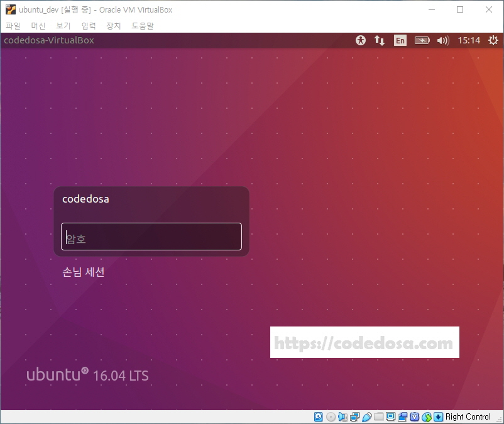This screenshot has width=504, height=424.
Task: Open the sound volume indicator
Action: 443,40
